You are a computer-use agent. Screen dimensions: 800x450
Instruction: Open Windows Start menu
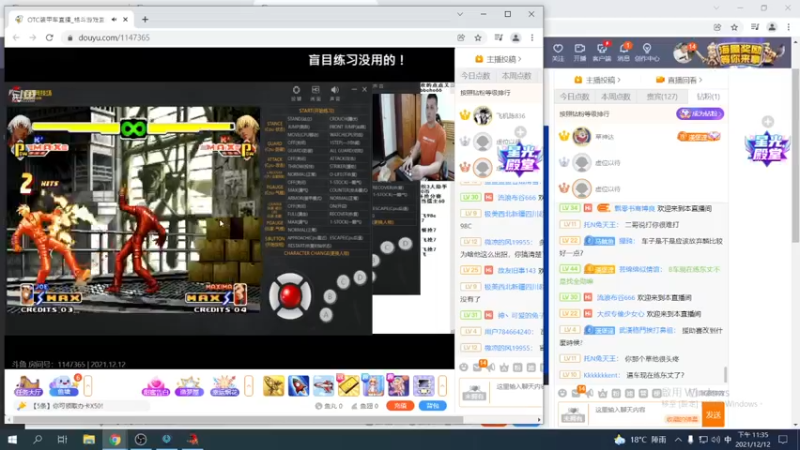[x=12, y=439]
